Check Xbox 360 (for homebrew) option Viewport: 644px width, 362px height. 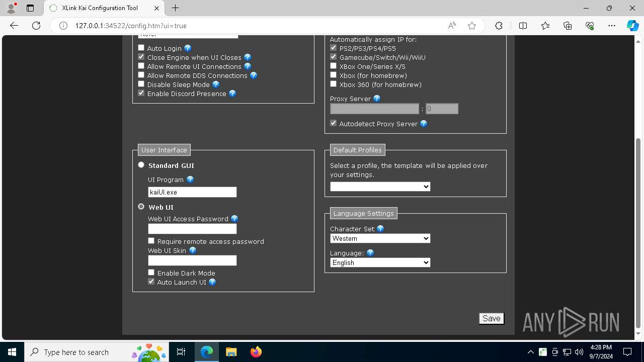coord(334,84)
